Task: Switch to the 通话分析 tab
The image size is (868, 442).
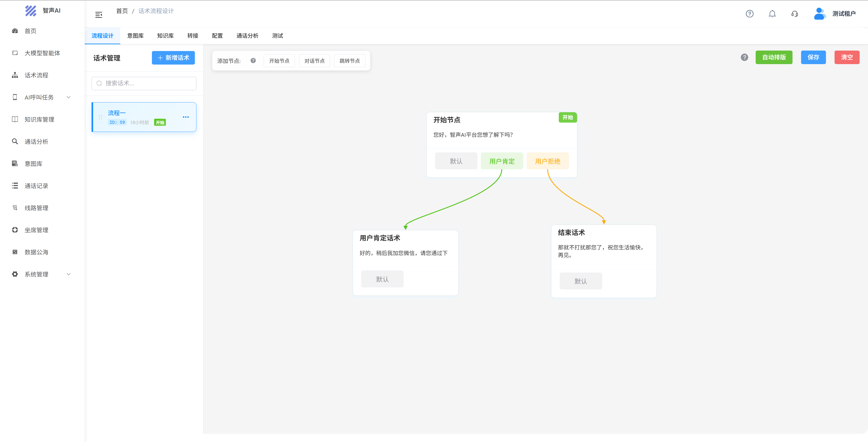Action: [247, 36]
